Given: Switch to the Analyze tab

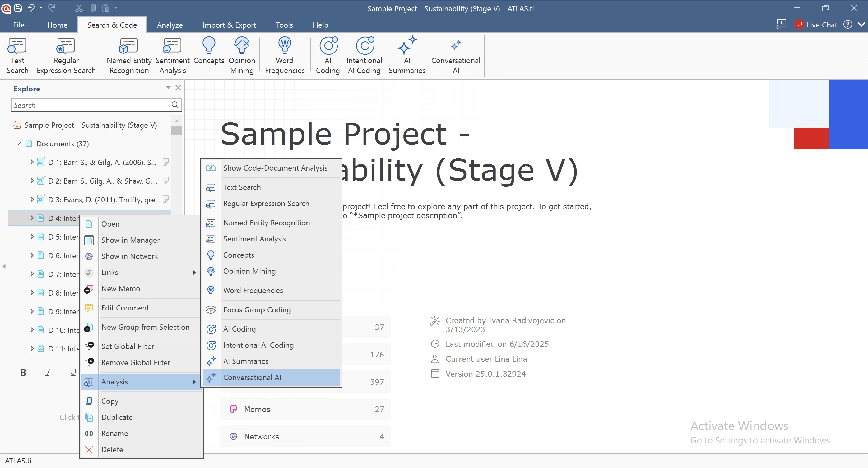Looking at the screenshot, I should coord(170,25).
